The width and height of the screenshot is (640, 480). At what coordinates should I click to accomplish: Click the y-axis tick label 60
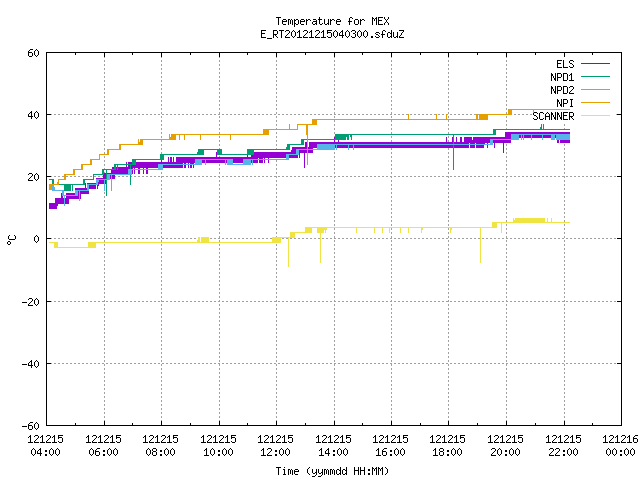33,53
